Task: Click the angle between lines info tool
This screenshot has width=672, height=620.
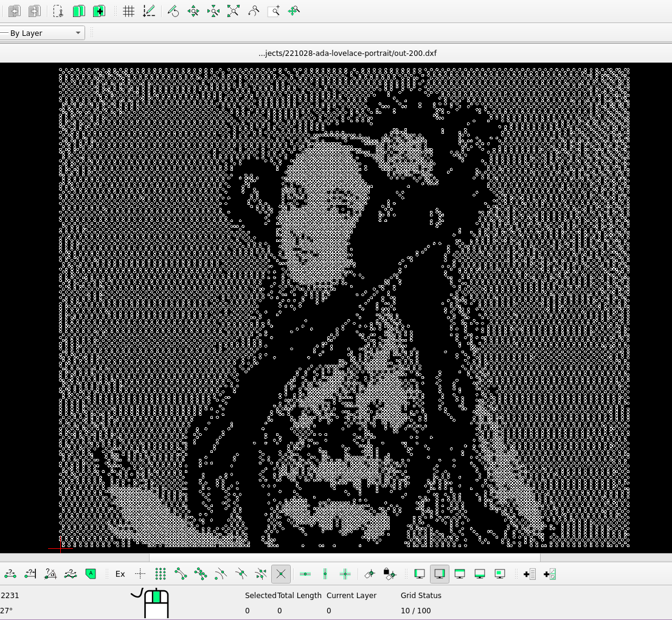Action: click(x=50, y=574)
